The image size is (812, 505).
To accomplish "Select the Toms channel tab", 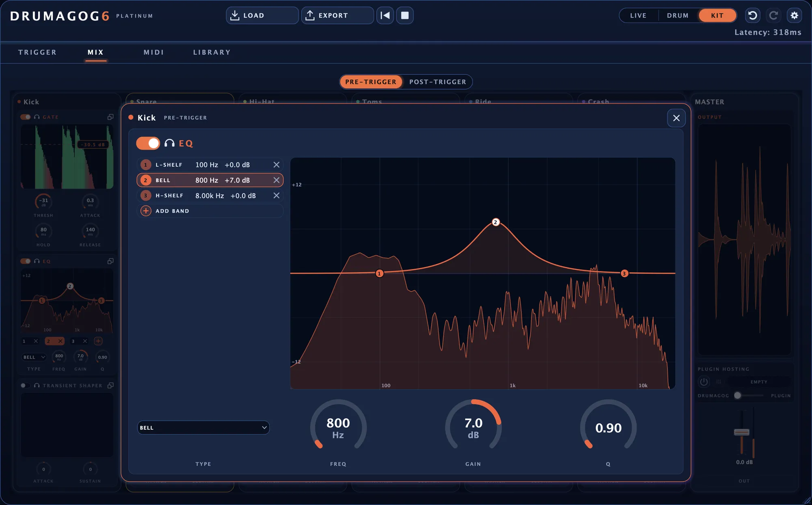I will point(405,99).
